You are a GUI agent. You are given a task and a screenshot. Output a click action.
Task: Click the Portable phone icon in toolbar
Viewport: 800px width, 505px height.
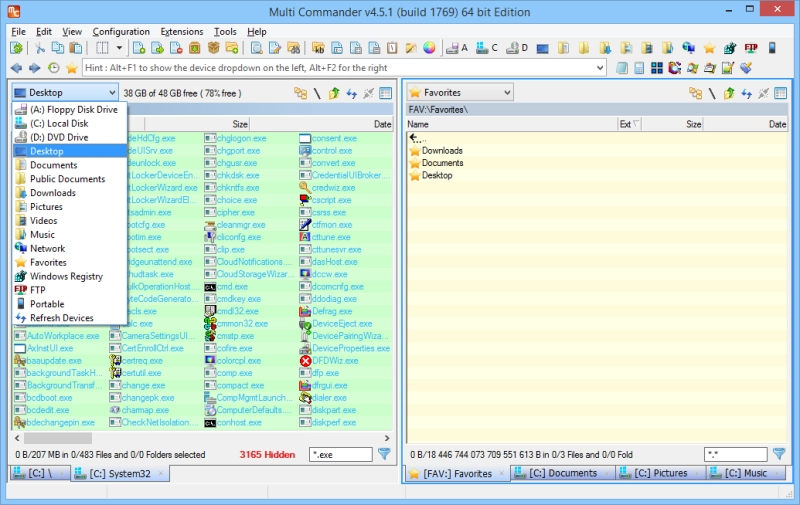pos(772,48)
